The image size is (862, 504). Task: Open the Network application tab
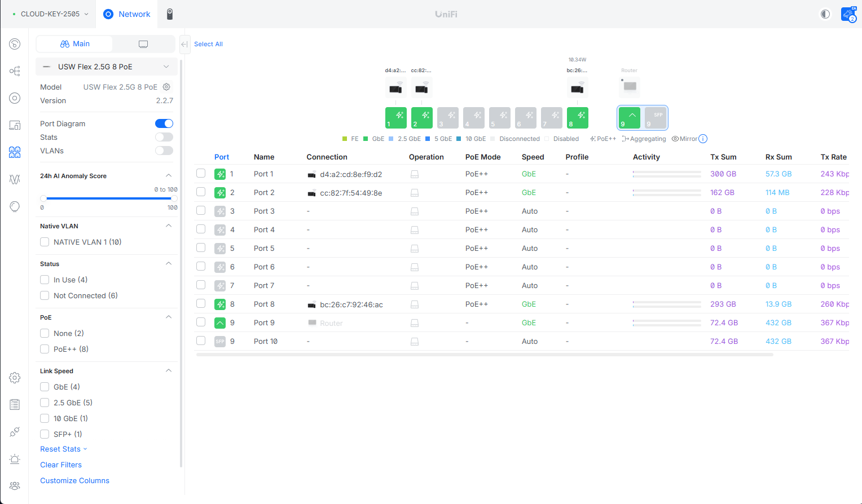pyautogui.click(x=127, y=14)
